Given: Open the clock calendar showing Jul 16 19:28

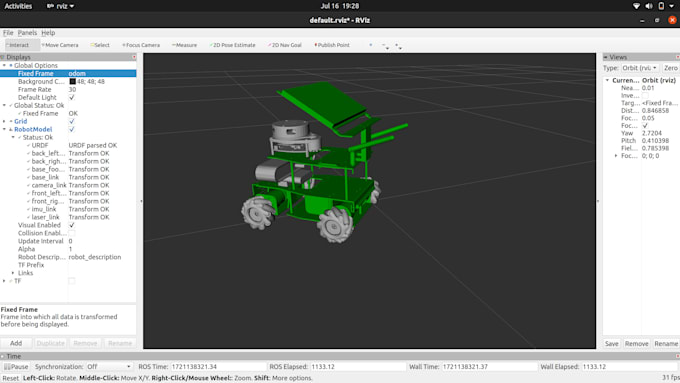Looking at the screenshot, I should [340, 6].
